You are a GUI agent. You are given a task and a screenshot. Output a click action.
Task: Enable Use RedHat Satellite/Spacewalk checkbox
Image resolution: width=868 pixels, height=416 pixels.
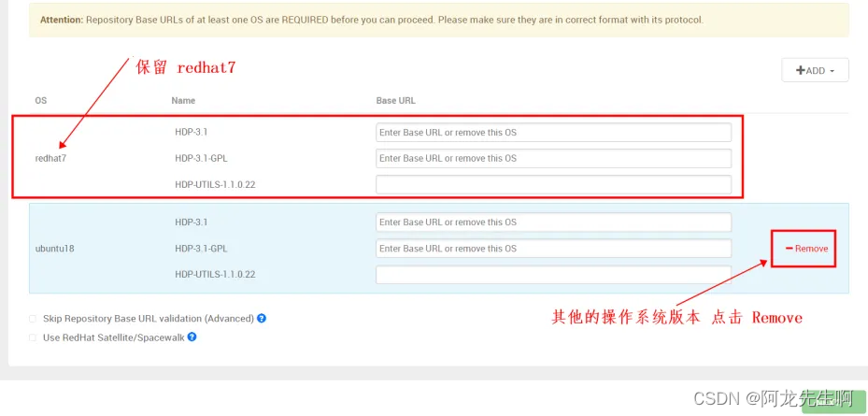tap(33, 337)
